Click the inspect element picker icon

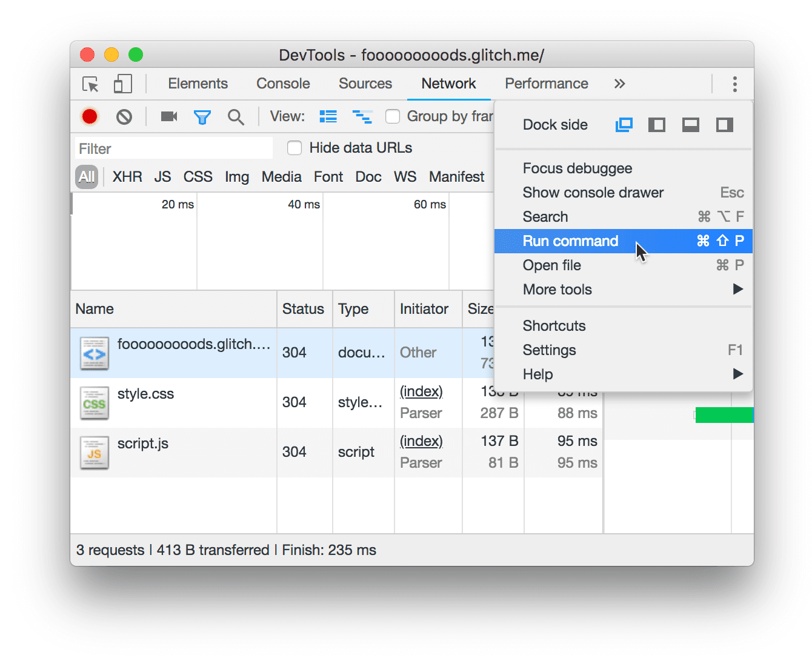(91, 84)
